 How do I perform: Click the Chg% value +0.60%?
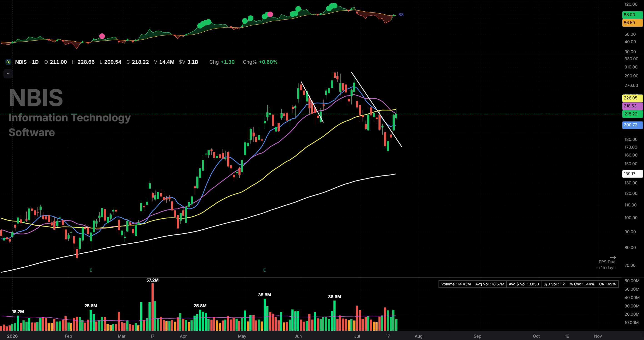(268, 62)
